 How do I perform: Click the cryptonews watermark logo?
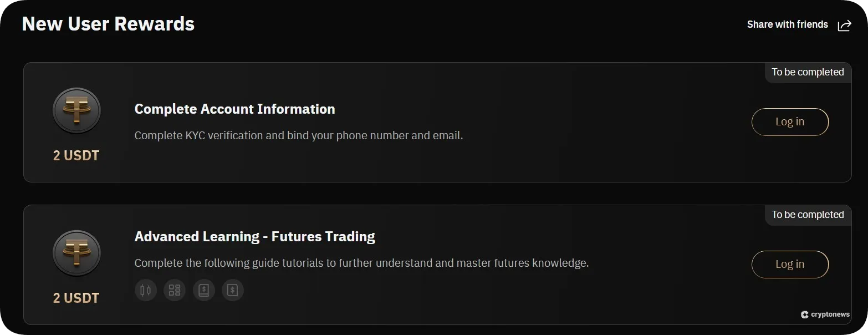coord(825,314)
